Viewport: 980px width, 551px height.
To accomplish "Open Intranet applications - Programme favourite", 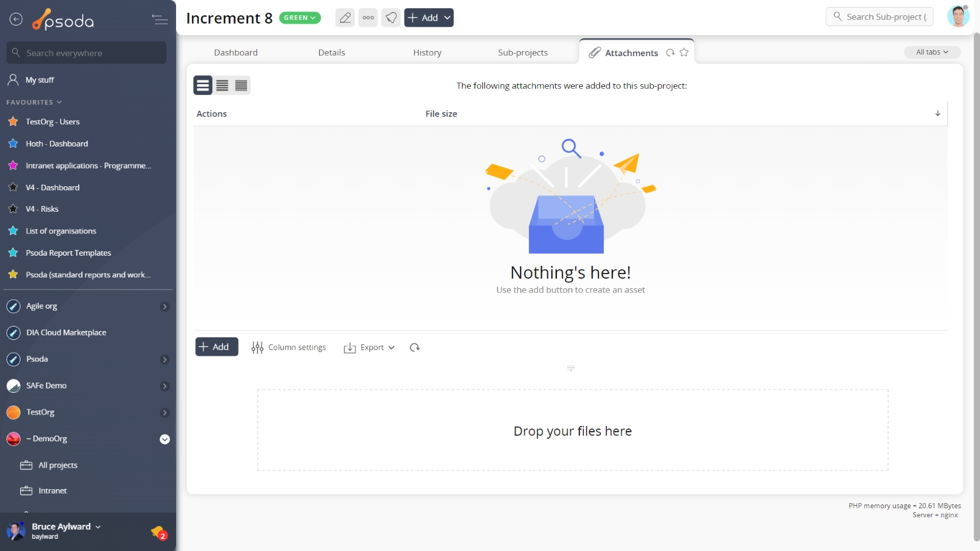I will [89, 166].
